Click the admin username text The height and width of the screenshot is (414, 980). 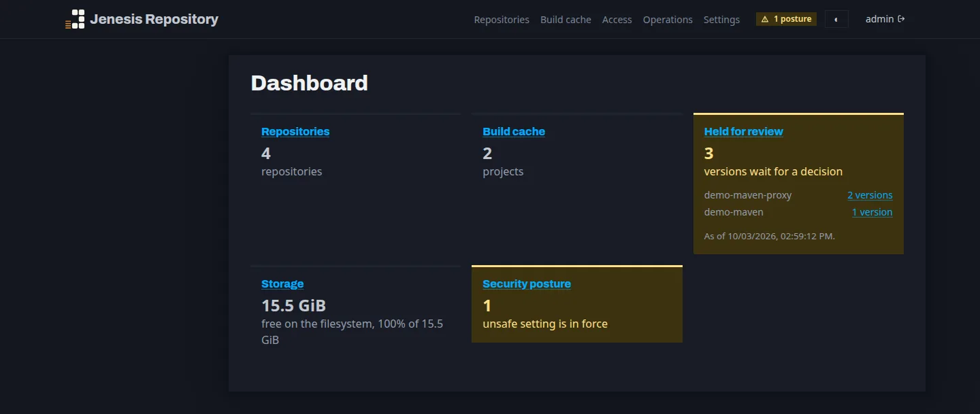coord(879,19)
